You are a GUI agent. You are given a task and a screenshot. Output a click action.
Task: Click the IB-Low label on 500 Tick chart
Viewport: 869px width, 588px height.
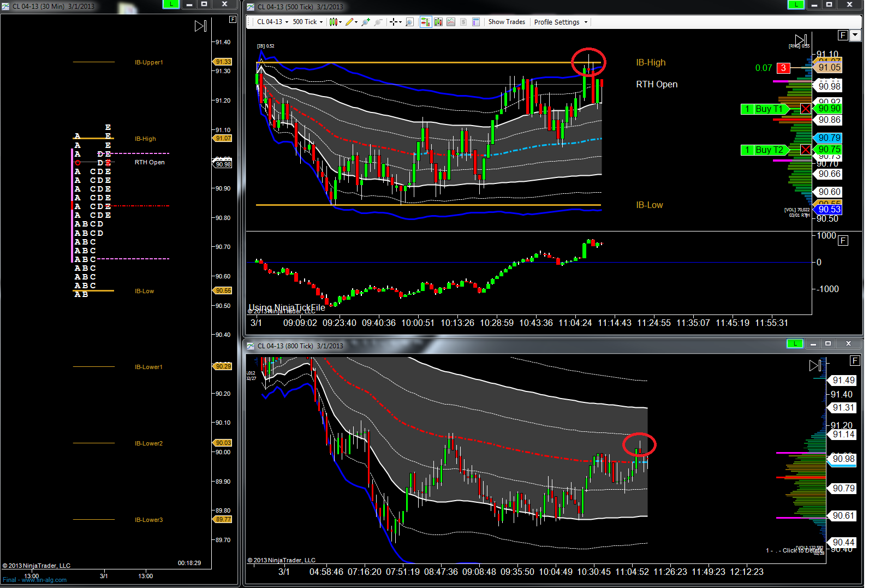650,205
